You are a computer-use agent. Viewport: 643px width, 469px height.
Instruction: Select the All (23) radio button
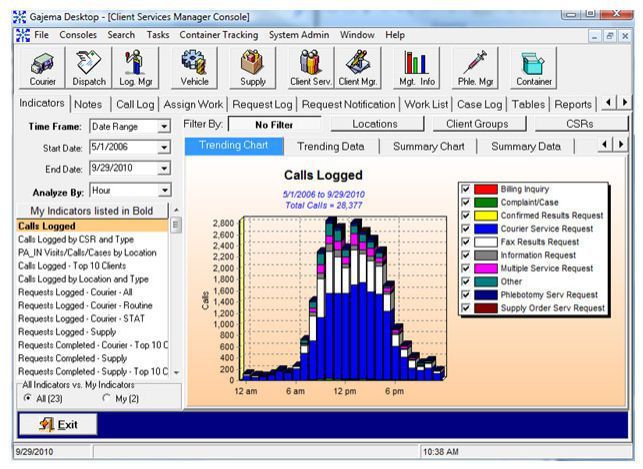click(x=28, y=398)
